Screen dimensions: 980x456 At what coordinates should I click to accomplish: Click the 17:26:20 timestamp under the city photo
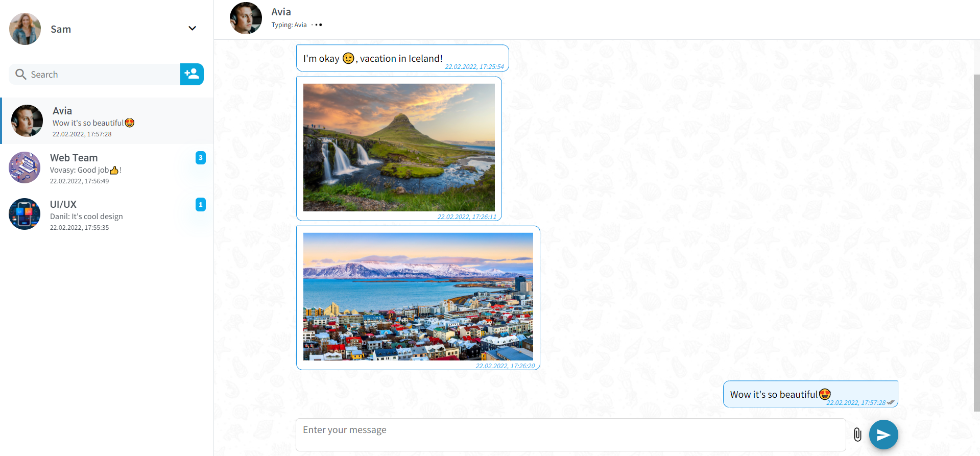(x=505, y=366)
